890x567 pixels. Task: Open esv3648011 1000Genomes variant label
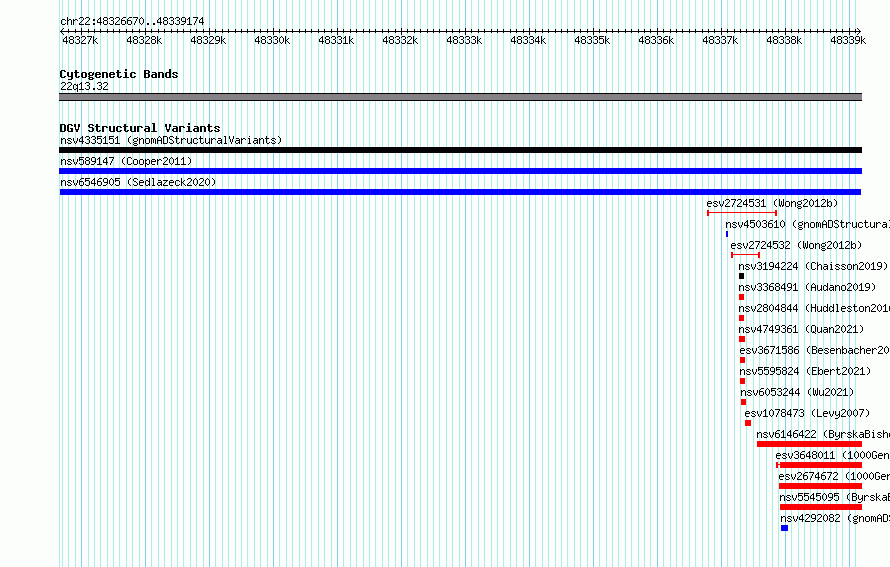(833, 455)
